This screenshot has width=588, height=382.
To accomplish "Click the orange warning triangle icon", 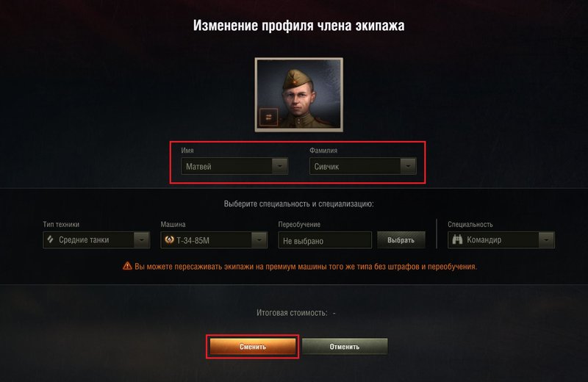I will pos(127,266).
